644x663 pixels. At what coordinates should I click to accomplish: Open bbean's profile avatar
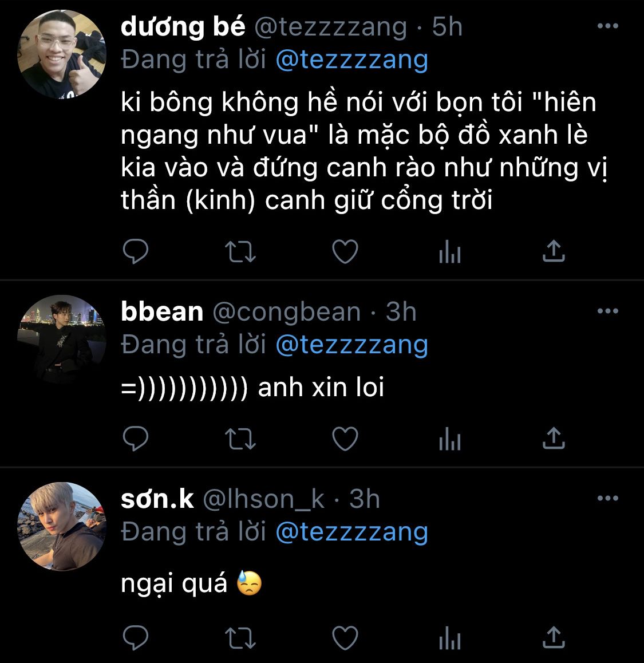(x=62, y=340)
